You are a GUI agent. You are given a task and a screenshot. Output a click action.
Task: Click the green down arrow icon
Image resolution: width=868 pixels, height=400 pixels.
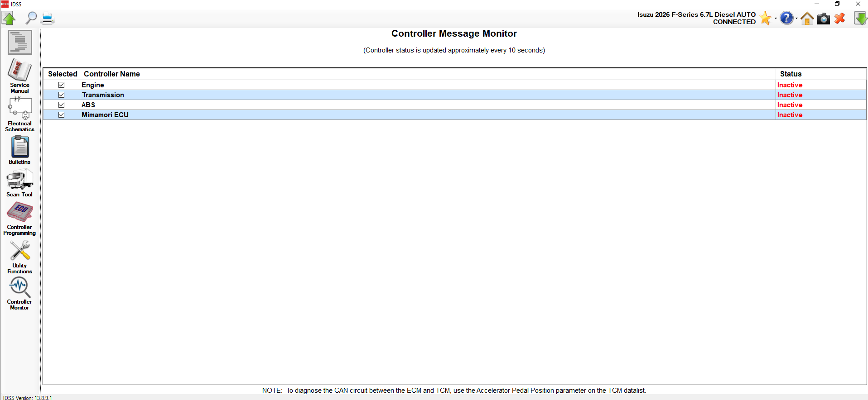click(860, 18)
